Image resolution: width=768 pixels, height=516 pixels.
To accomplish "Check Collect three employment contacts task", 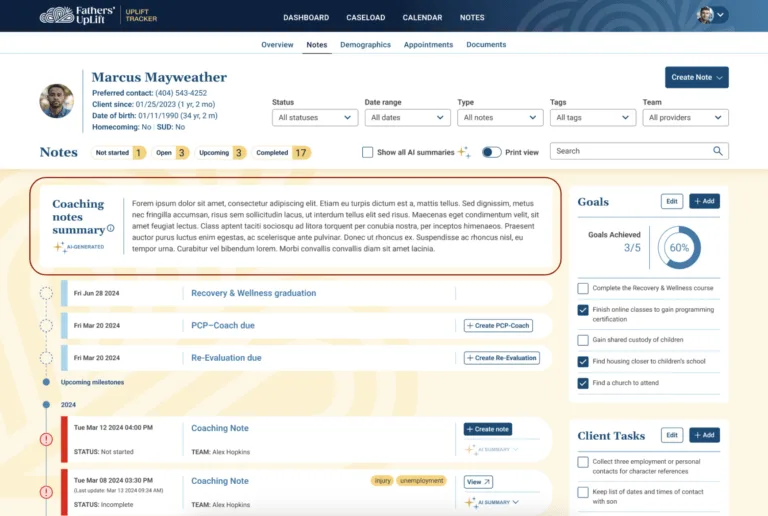I will pos(583,462).
